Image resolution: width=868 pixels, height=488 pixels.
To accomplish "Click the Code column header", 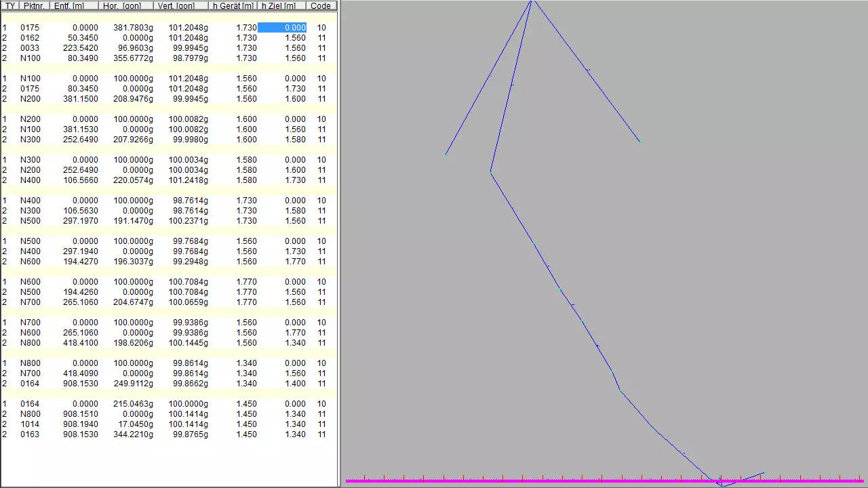I will pyautogui.click(x=321, y=5).
